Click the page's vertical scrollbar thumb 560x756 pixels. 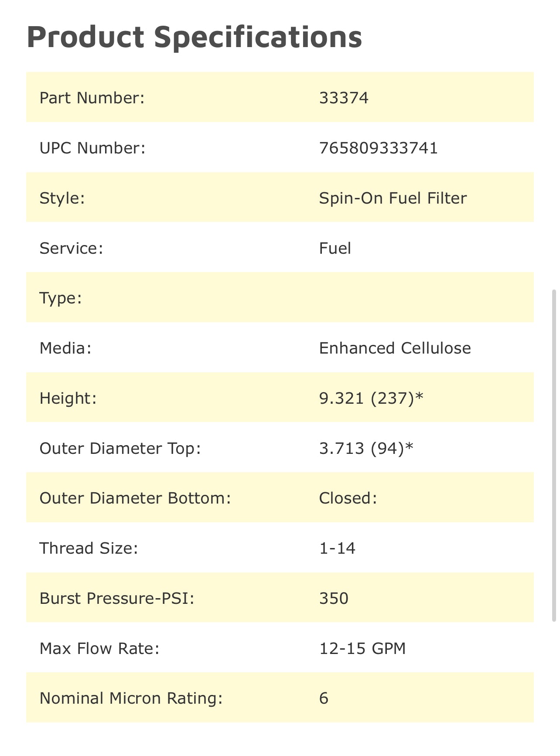[x=554, y=453]
